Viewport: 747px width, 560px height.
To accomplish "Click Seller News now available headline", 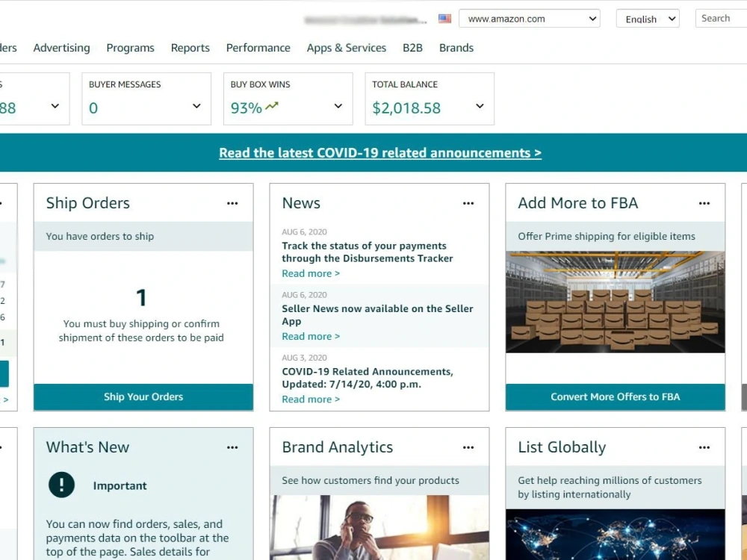I will pyautogui.click(x=377, y=315).
